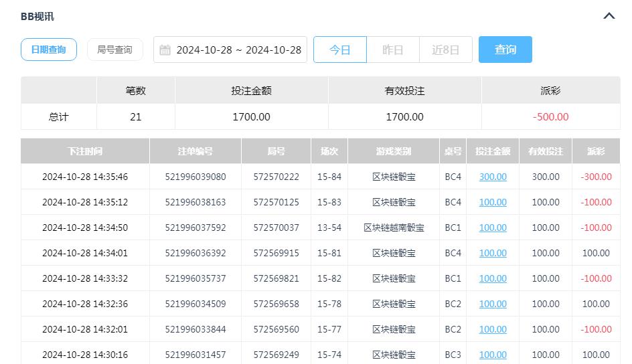Screen dimensions: 632x364
Task: Click the calendar icon in date field
Action: [x=165, y=50]
